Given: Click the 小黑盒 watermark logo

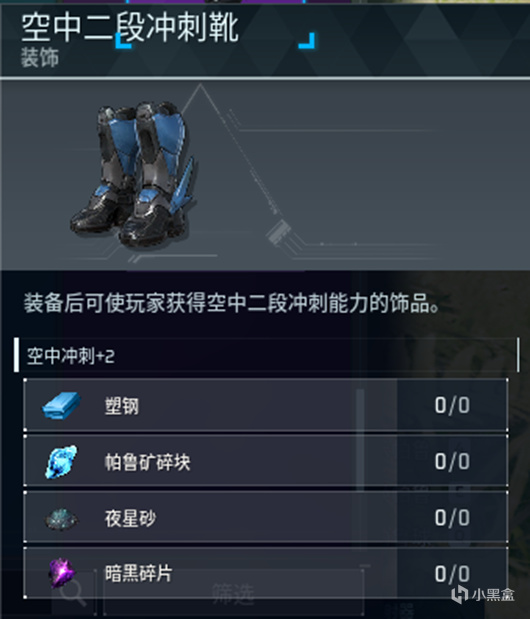Looking at the screenshot, I should coord(483,595).
